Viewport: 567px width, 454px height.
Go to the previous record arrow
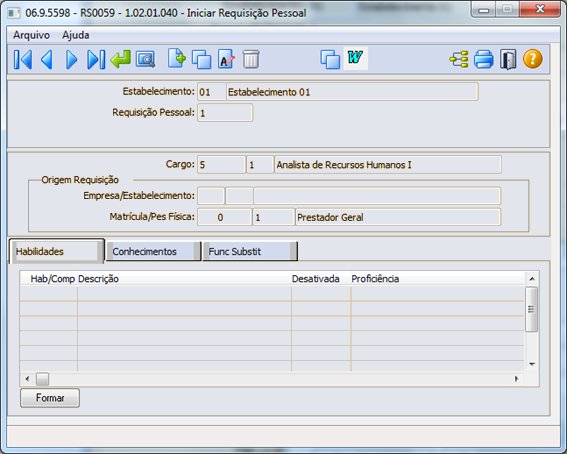pyautogui.click(x=47, y=59)
